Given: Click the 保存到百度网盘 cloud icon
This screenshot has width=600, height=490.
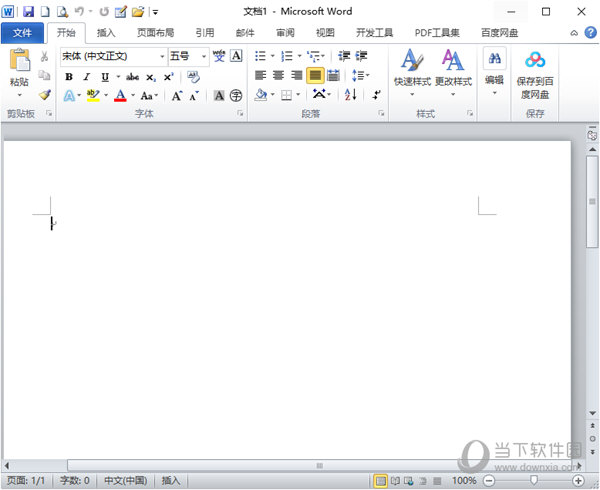Looking at the screenshot, I should point(535,62).
